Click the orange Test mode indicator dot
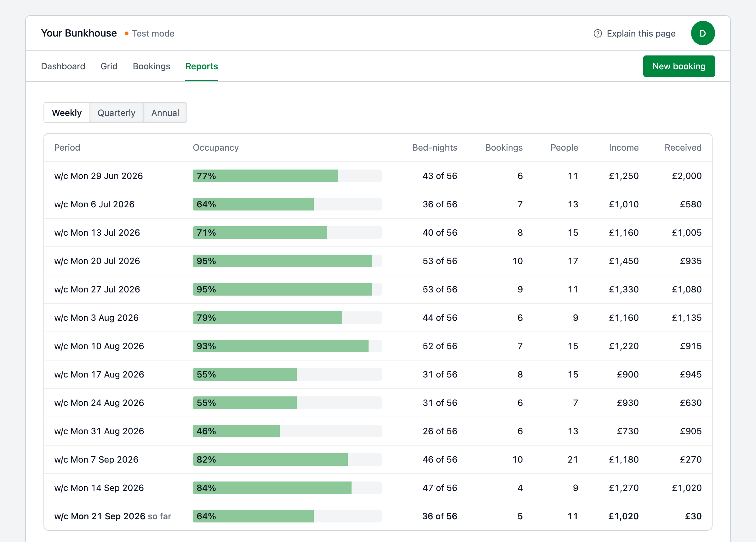 click(x=127, y=33)
